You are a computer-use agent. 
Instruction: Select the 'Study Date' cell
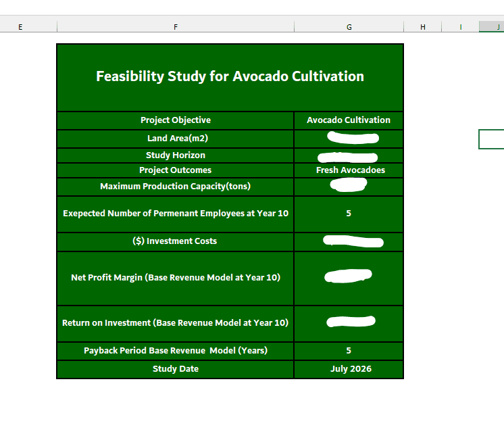point(176,369)
